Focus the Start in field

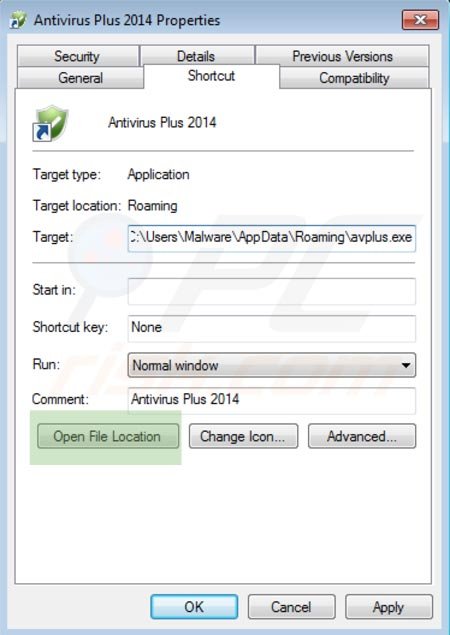(x=271, y=292)
